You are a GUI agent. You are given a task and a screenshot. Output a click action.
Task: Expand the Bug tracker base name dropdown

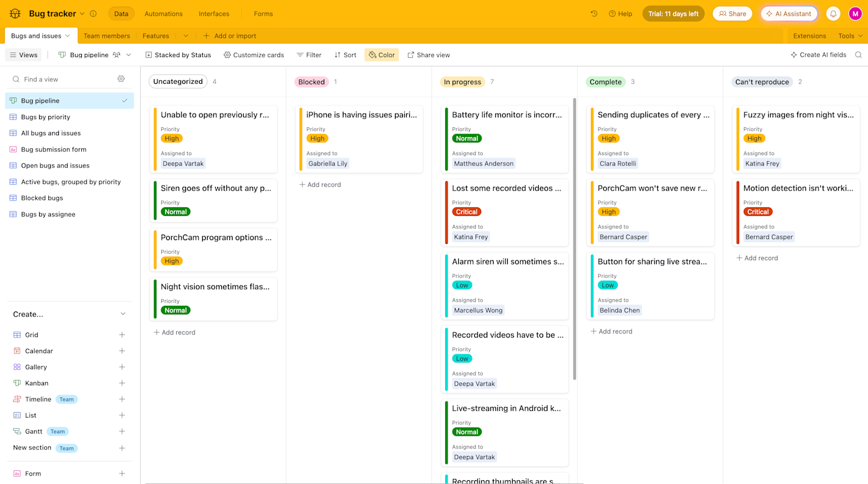click(x=82, y=14)
